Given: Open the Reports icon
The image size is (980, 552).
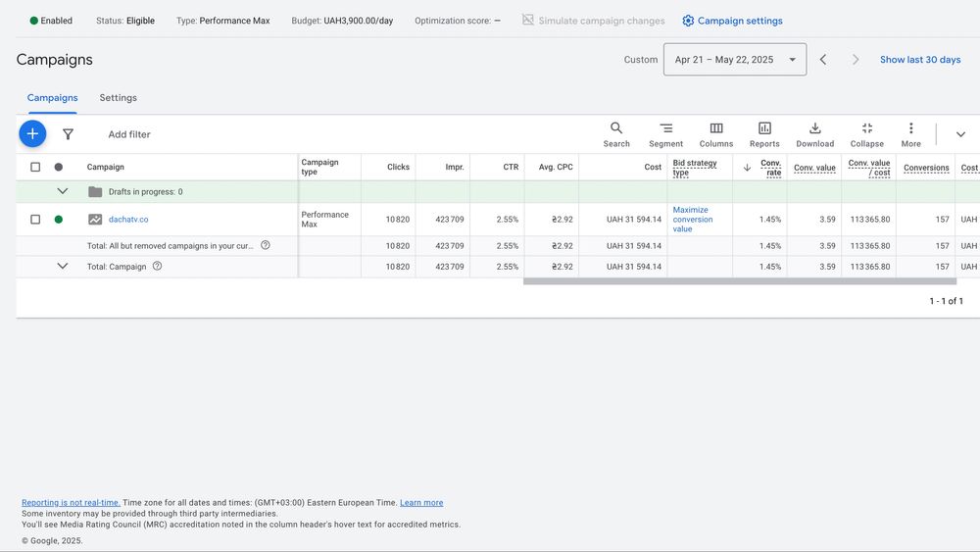Looking at the screenshot, I should coord(764,128).
